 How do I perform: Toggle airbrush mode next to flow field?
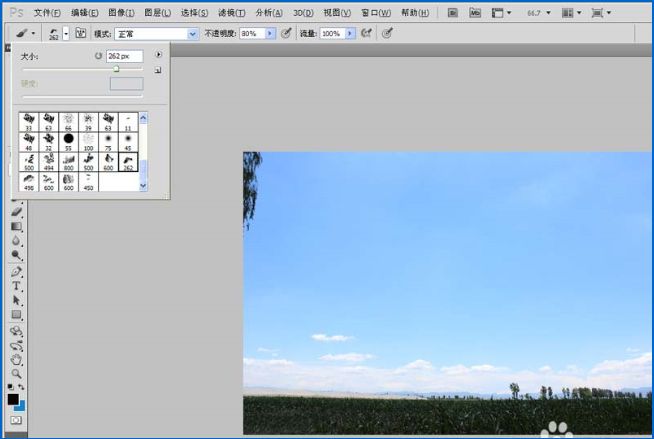pyautogui.click(x=366, y=33)
